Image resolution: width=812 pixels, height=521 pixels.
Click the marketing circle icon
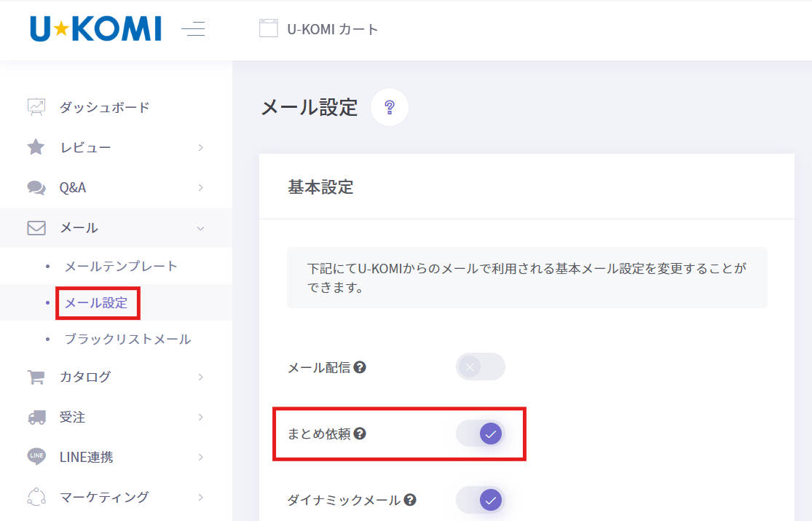click(x=36, y=497)
